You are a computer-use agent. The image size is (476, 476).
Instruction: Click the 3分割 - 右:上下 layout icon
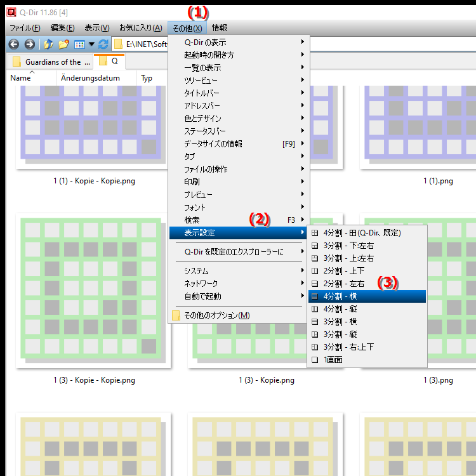pos(315,347)
